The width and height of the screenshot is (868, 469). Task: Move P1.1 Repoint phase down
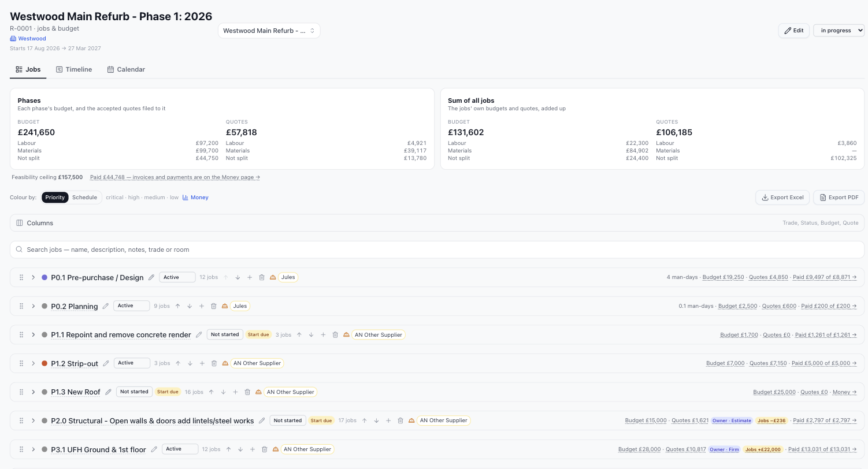pos(311,334)
